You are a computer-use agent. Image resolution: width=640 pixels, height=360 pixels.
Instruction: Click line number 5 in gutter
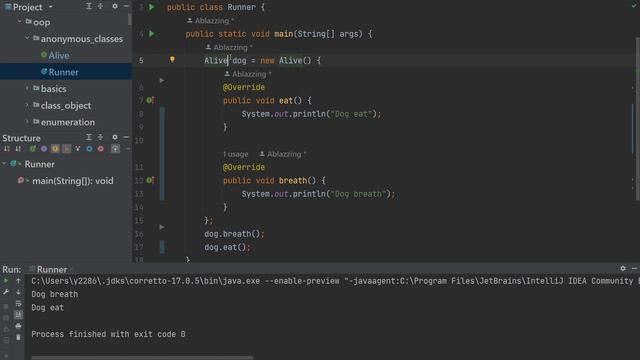(x=141, y=60)
